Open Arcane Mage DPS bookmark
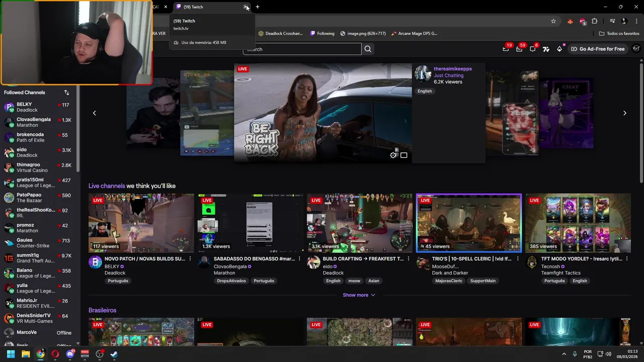The image size is (644, 362). pyautogui.click(x=414, y=34)
